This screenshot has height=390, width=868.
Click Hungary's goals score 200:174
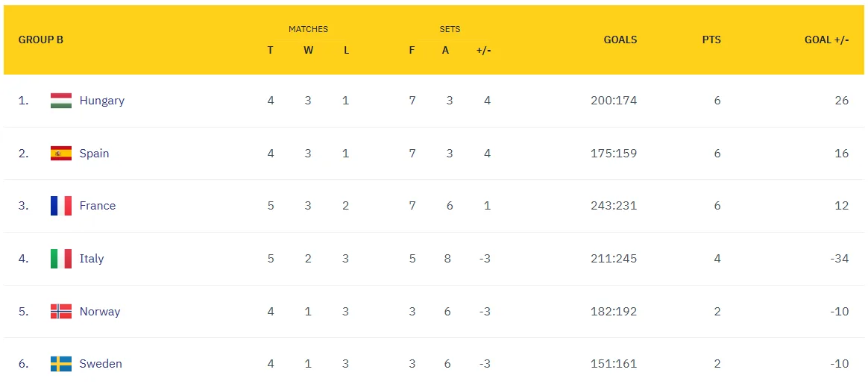click(x=613, y=101)
